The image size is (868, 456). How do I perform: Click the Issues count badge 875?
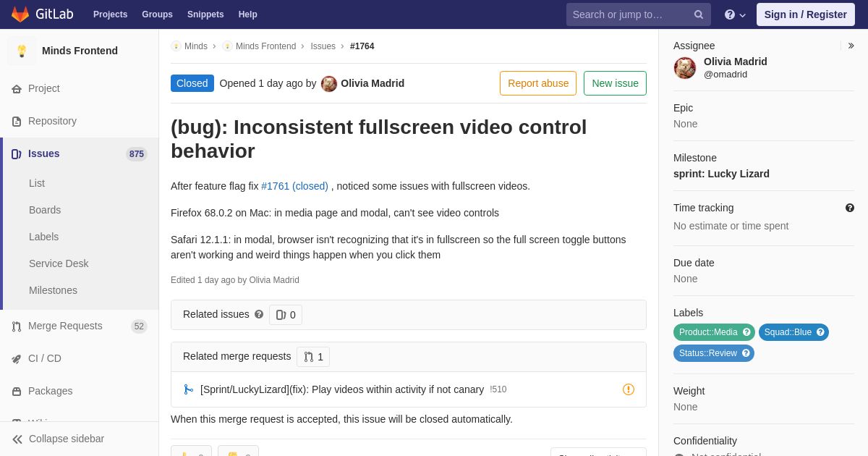coord(137,154)
